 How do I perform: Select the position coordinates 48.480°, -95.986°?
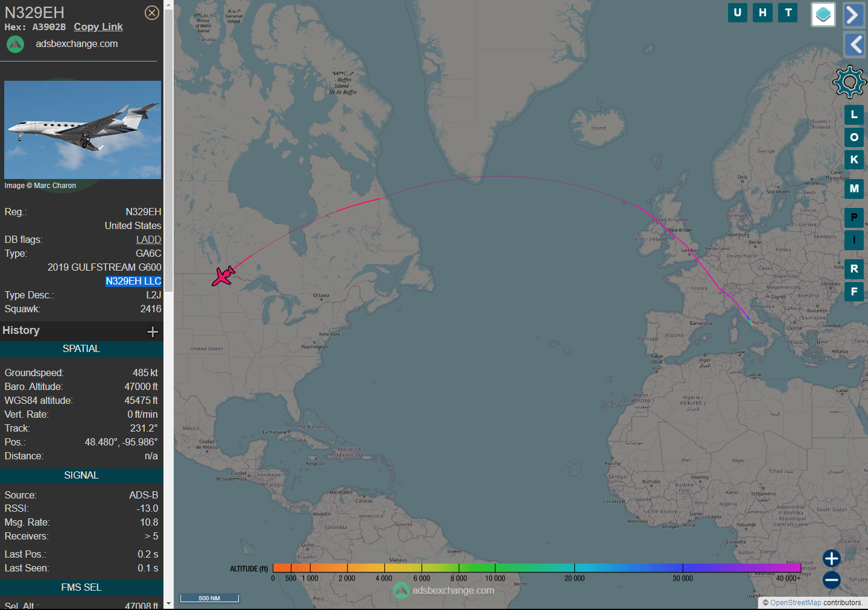121,442
